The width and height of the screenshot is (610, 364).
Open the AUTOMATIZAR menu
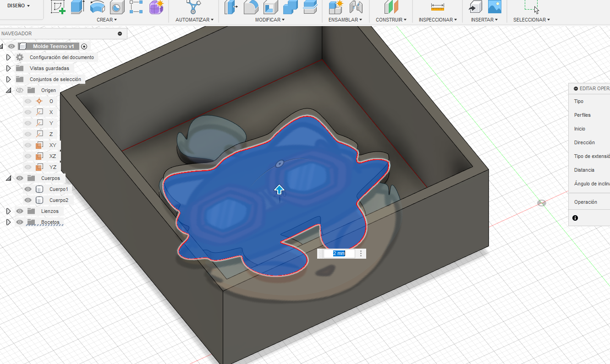pyautogui.click(x=195, y=20)
